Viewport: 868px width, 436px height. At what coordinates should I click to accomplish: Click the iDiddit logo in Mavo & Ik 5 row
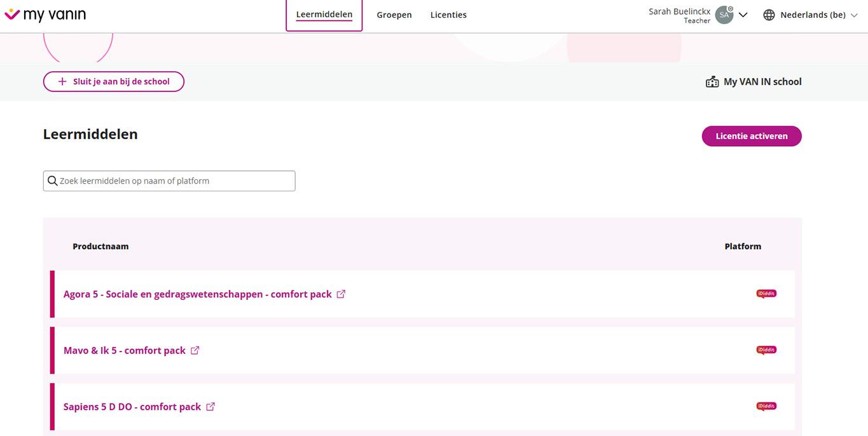tap(766, 350)
